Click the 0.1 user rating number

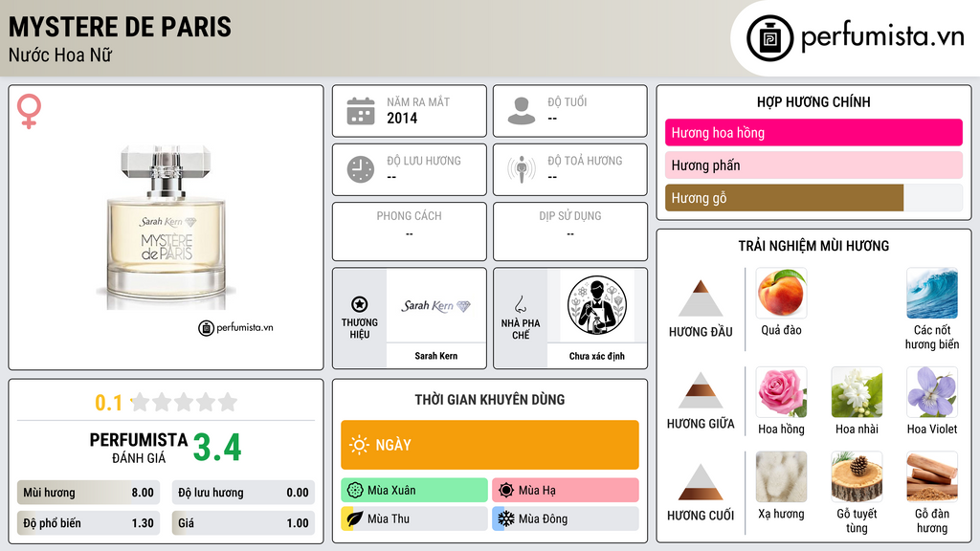108,403
